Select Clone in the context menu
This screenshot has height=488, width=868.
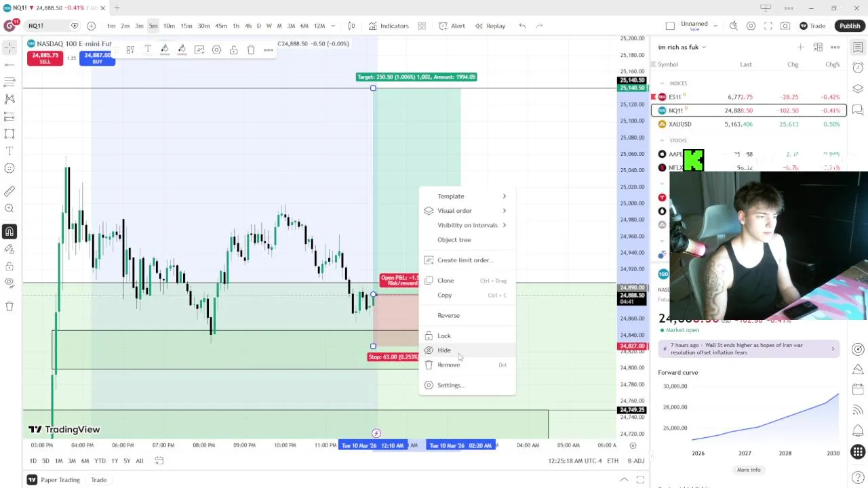tap(467, 281)
